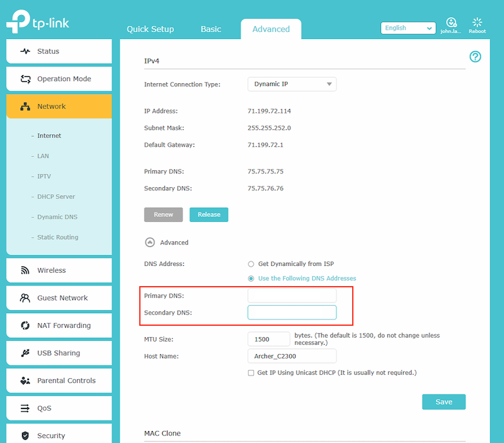Switch to the Quick Setup tab

150,29
